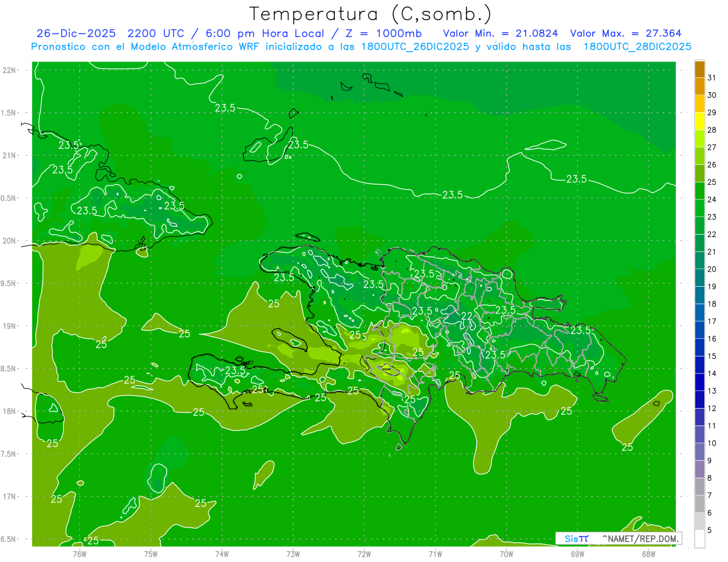Screen dimensions: 728x562
Task: Select the date text '26-Dic-2025'
Action: coord(75,33)
